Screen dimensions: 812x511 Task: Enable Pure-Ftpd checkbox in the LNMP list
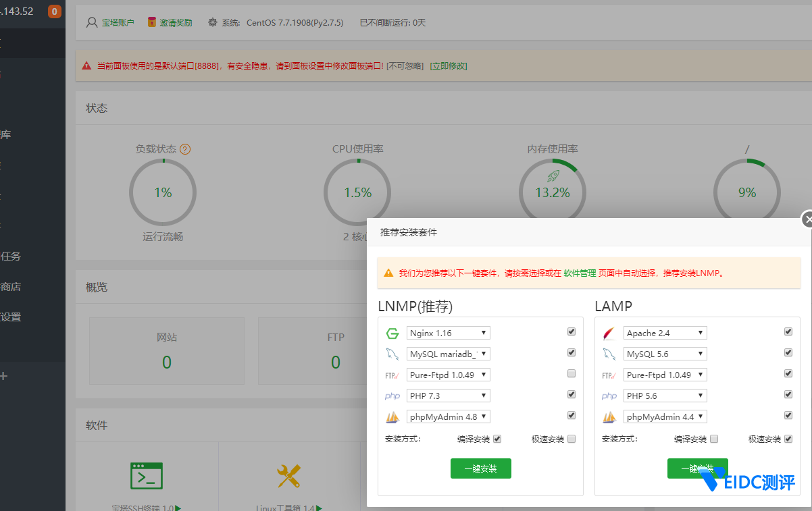click(x=572, y=373)
